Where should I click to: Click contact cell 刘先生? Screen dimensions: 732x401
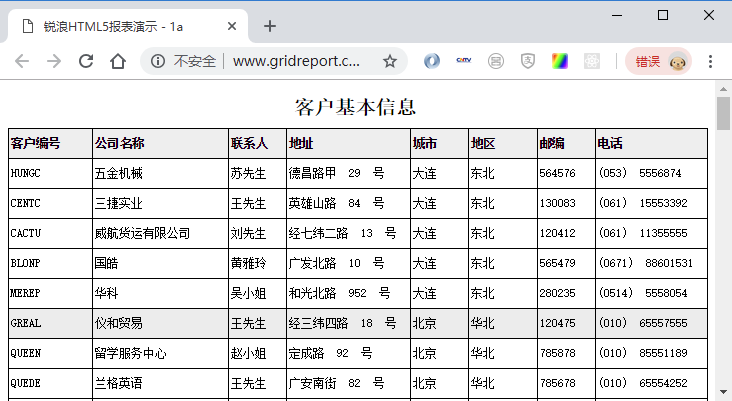tap(257, 233)
